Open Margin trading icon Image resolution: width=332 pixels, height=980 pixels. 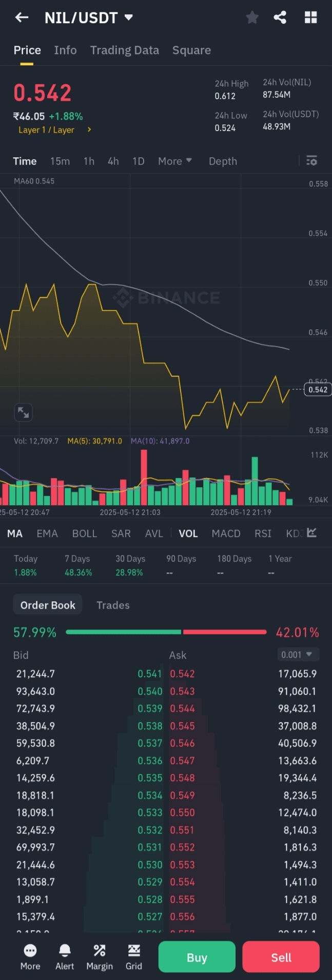(x=100, y=957)
